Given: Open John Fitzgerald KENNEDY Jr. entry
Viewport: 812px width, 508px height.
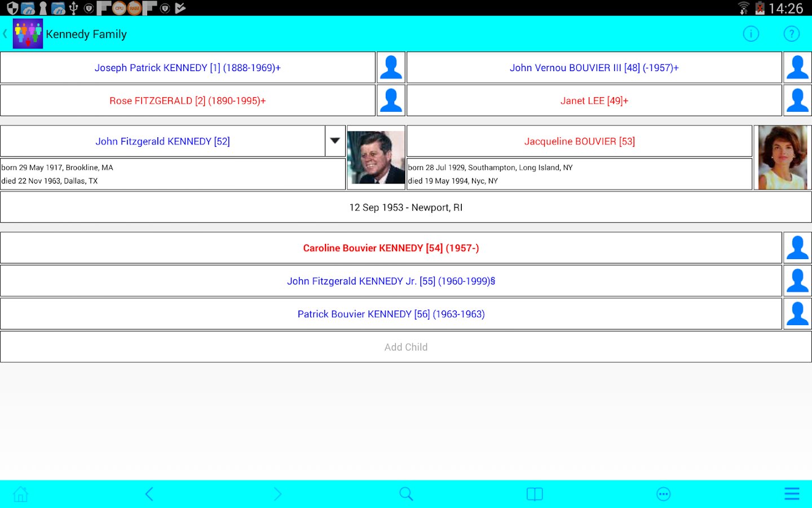Looking at the screenshot, I should tap(391, 281).
